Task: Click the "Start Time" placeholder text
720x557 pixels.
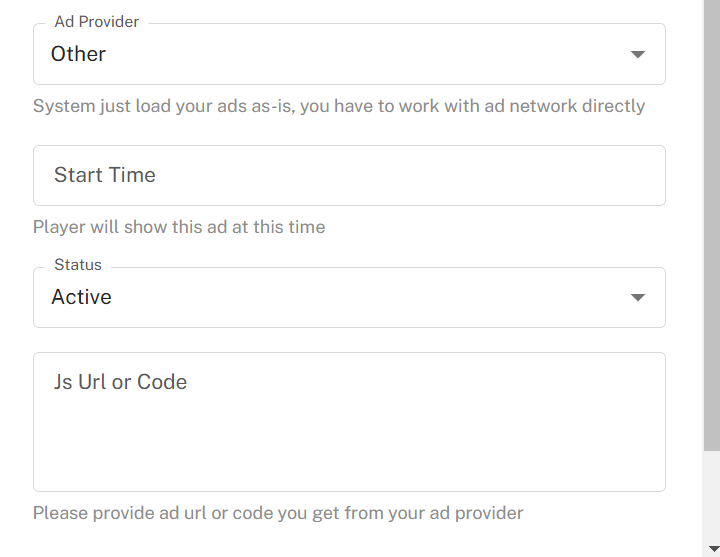Action: tap(105, 175)
